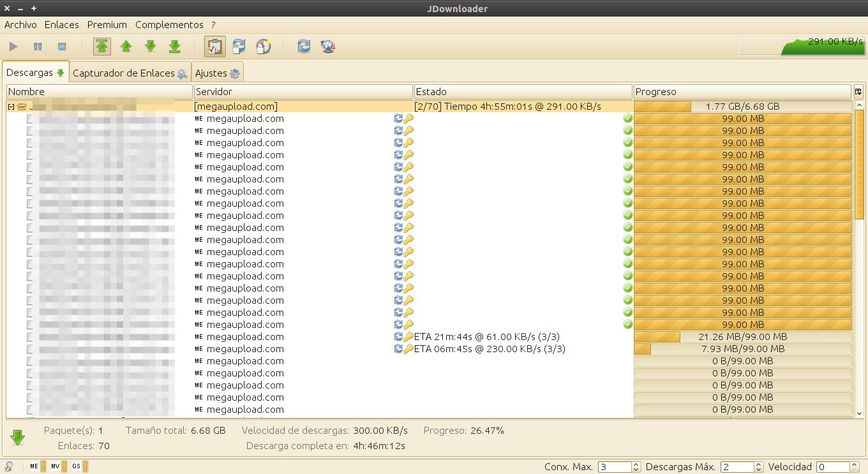This screenshot has width=868, height=474.
Task: Click the [megaupload.com] package server text
Action: coord(236,107)
